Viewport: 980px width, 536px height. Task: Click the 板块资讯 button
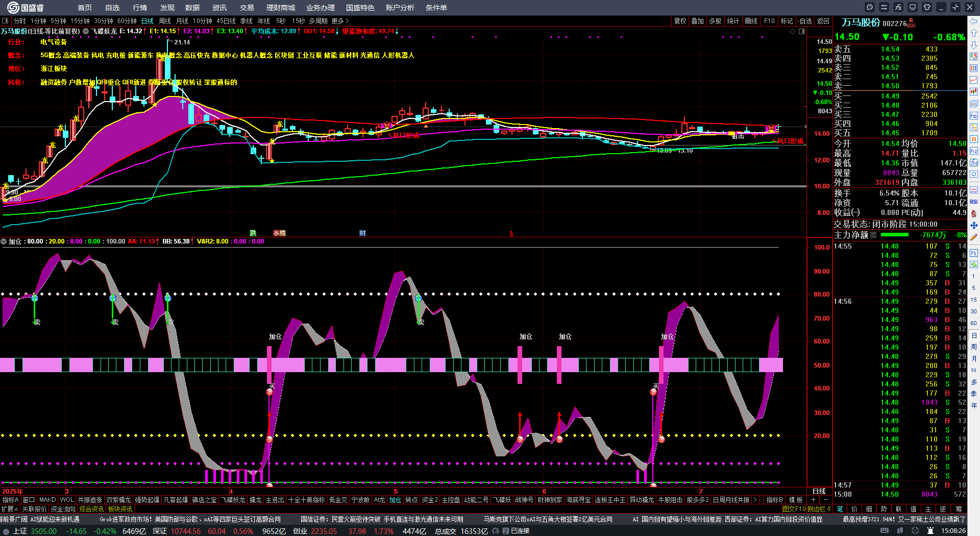pos(120,509)
